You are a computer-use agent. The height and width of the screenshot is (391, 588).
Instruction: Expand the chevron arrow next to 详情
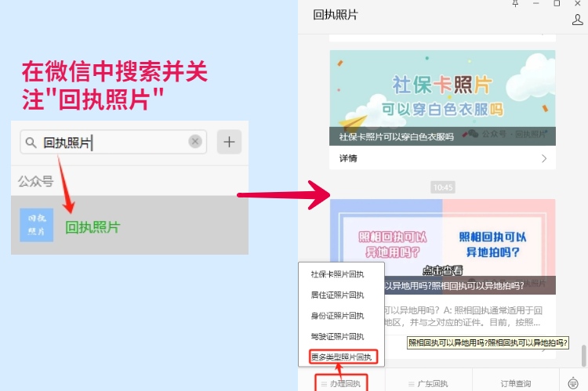[544, 158]
